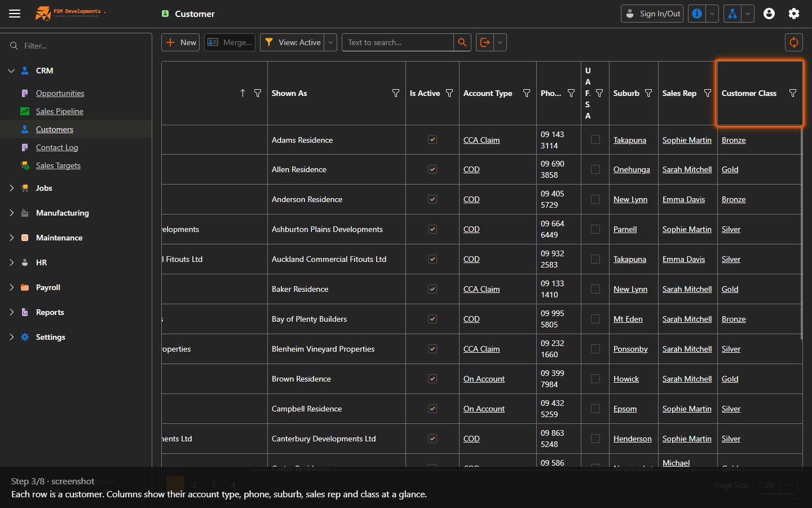
Task: Click the blue info icon button
Action: click(698, 14)
